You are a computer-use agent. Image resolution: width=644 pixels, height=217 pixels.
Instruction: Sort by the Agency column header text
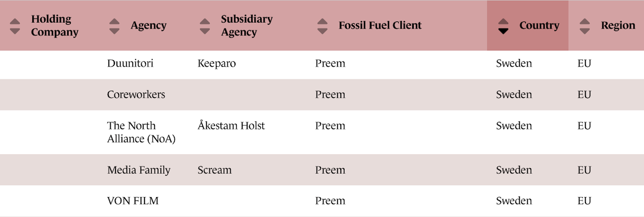click(x=148, y=26)
